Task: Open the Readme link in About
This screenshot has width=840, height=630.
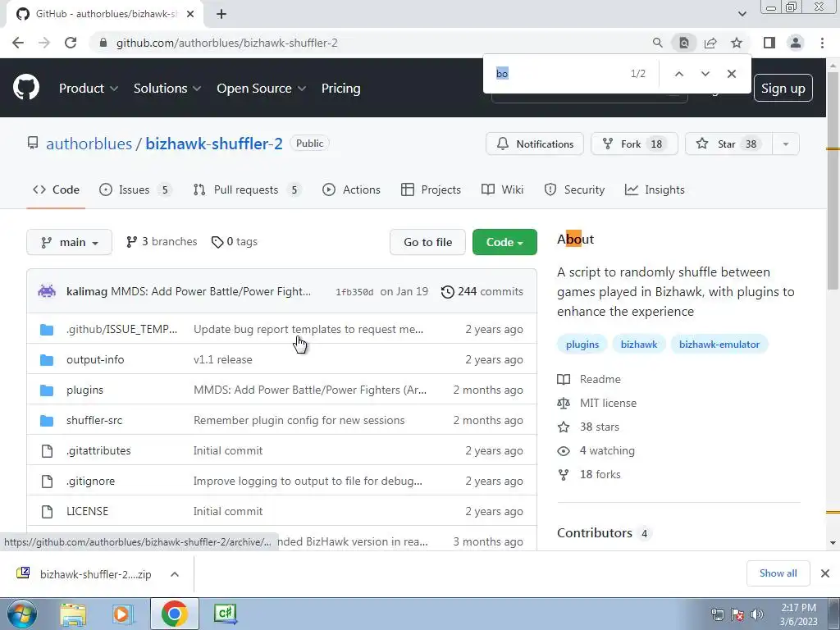Action: coord(589,379)
